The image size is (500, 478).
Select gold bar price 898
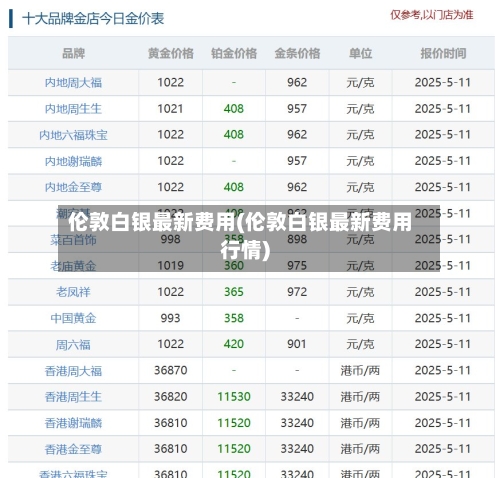(x=297, y=239)
